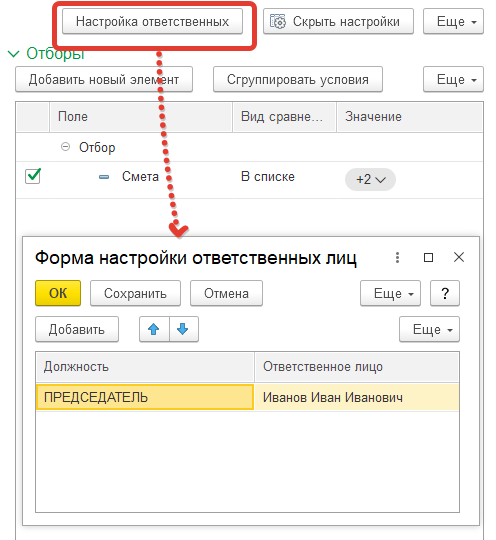
Task: Click the Настройка ответственных button
Action: pyautogui.click(x=152, y=21)
